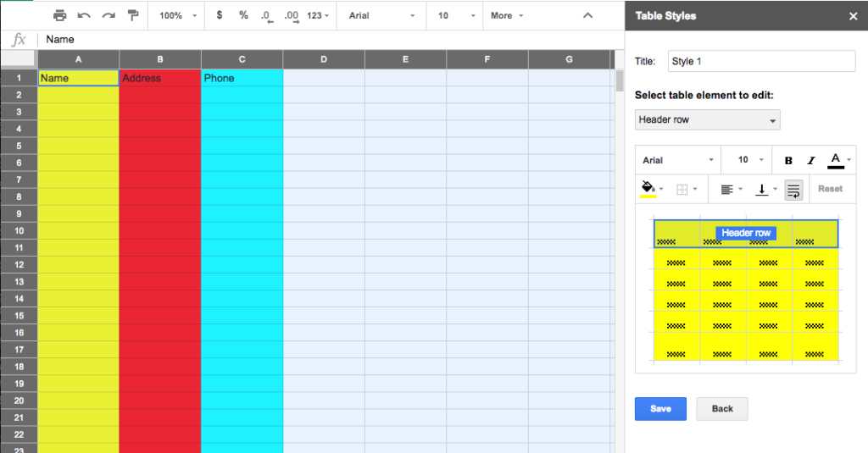
Task: Open the 123 number formats menu
Action: pyautogui.click(x=319, y=15)
